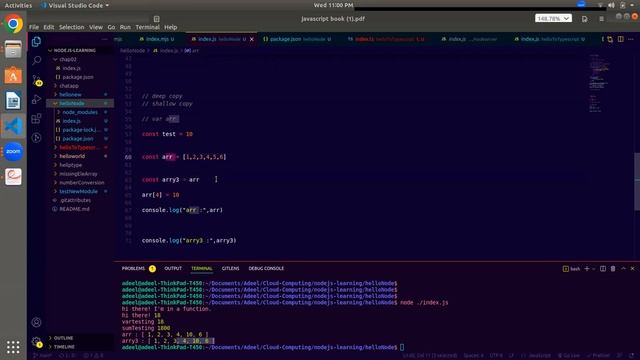Open Ubuntu Software from the dock
This screenshot has height=360, width=640.
pyautogui.click(x=13, y=76)
